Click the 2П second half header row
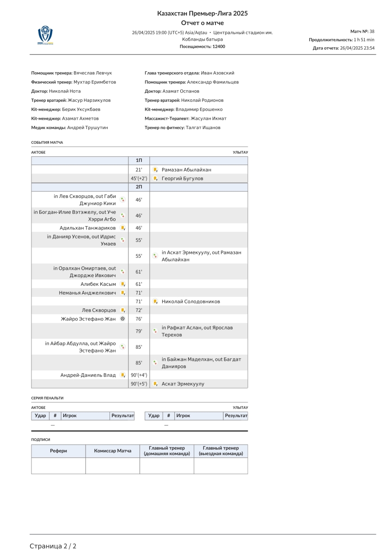This screenshot has height=555, width=392. [x=139, y=187]
